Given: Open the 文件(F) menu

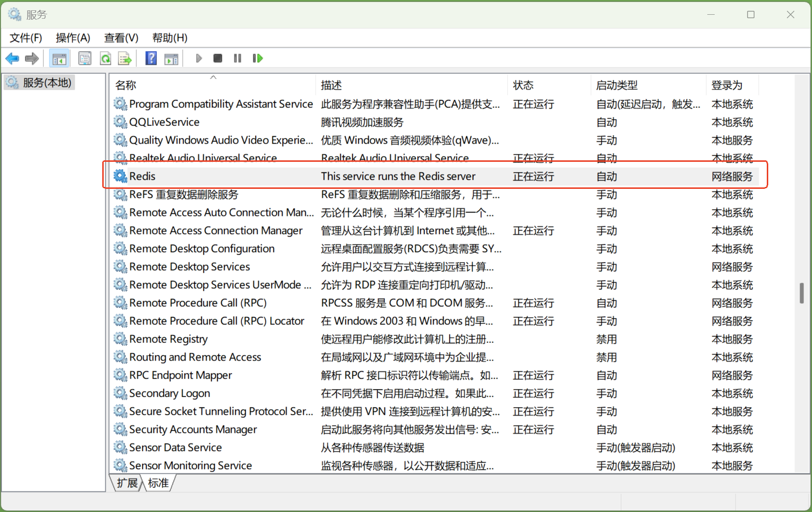Looking at the screenshot, I should click(x=26, y=38).
